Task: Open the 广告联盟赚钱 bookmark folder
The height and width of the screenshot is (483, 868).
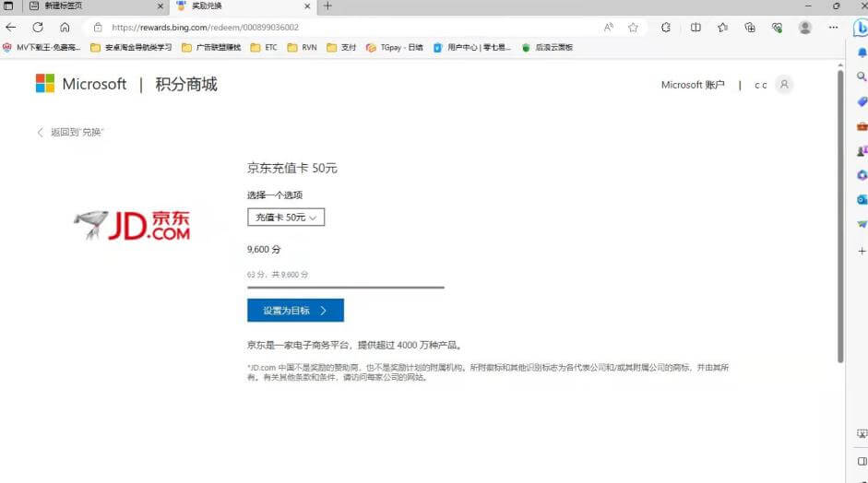Action: [211, 48]
